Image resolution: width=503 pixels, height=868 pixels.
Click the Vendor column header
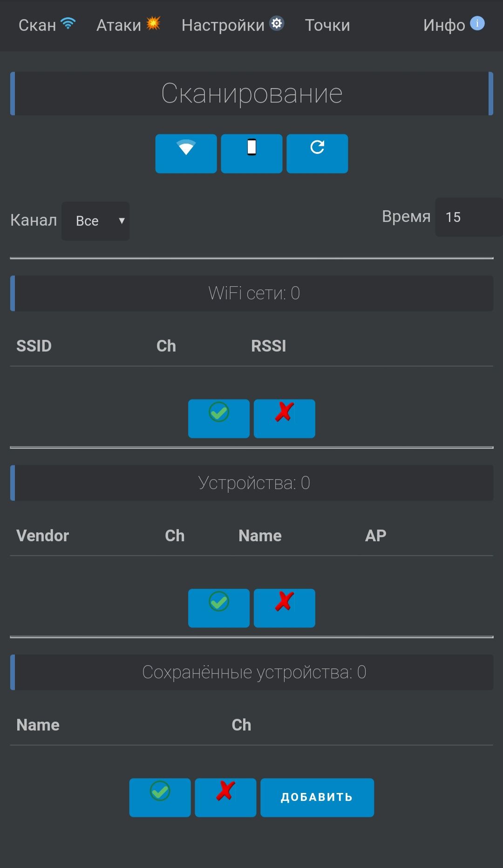point(42,536)
